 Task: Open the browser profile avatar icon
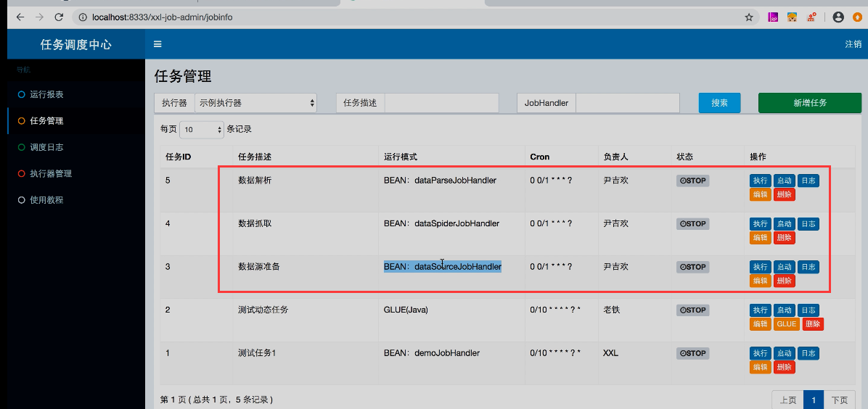[838, 17]
